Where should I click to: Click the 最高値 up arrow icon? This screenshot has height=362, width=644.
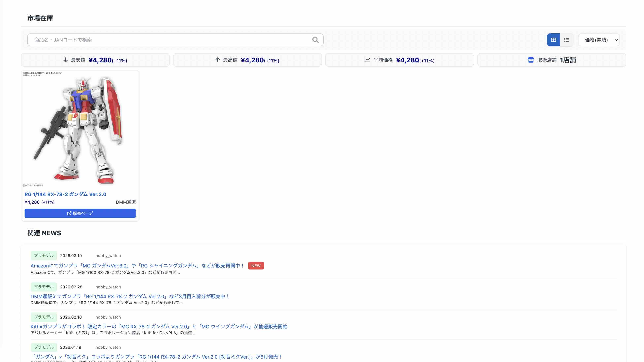pyautogui.click(x=218, y=60)
